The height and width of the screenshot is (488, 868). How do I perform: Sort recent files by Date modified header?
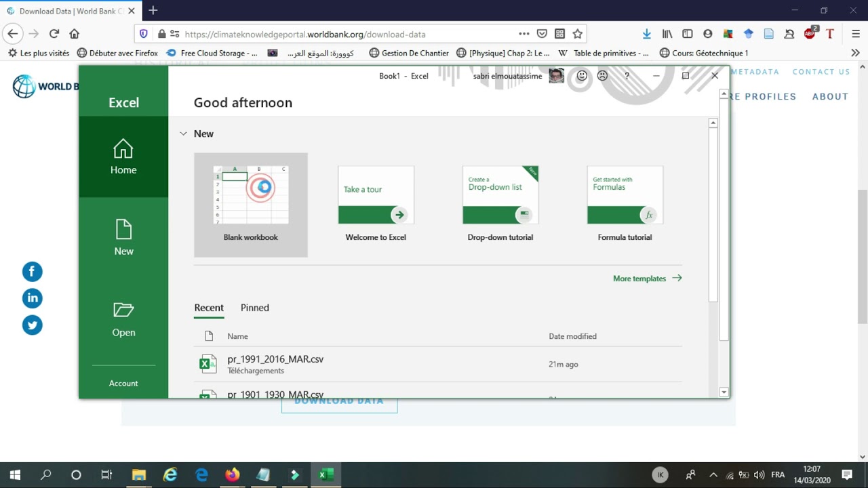click(572, 336)
